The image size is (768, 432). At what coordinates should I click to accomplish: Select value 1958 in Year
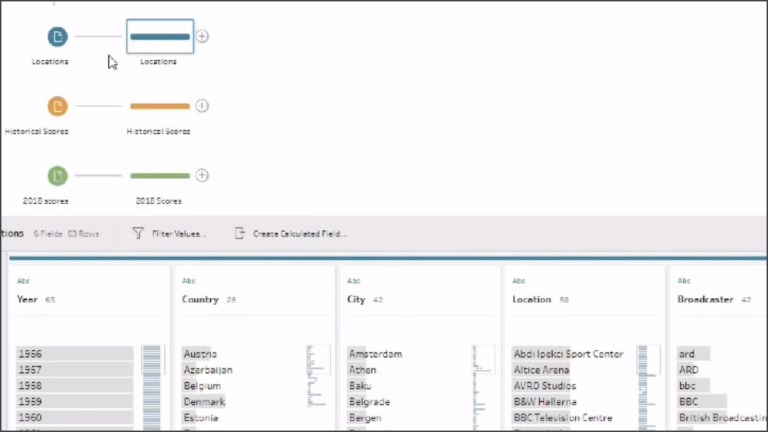74,385
